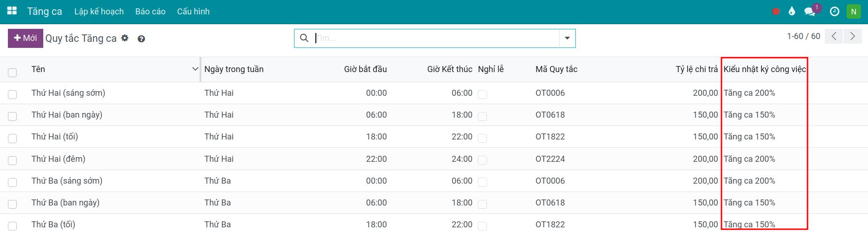Focus the Tìm... search input field
Image resolution: width=868 pixels, height=232 pixels.
pyautogui.click(x=436, y=38)
